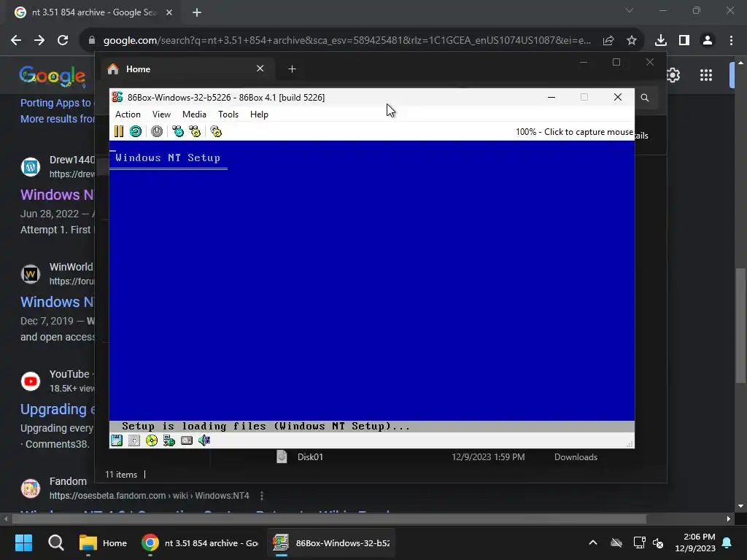Open the Media menu in 86Box
The image size is (747, 560).
click(x=194, y=114)
